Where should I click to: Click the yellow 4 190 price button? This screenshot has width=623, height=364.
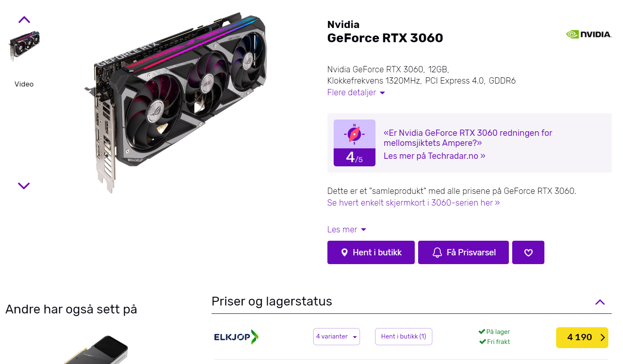coord(582,338)
